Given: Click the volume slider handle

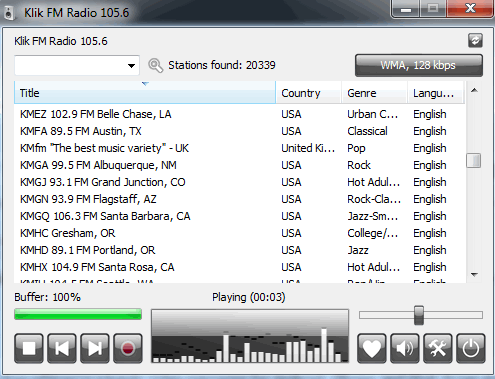Looking at the screenshot, I should [x=419, y=315].
